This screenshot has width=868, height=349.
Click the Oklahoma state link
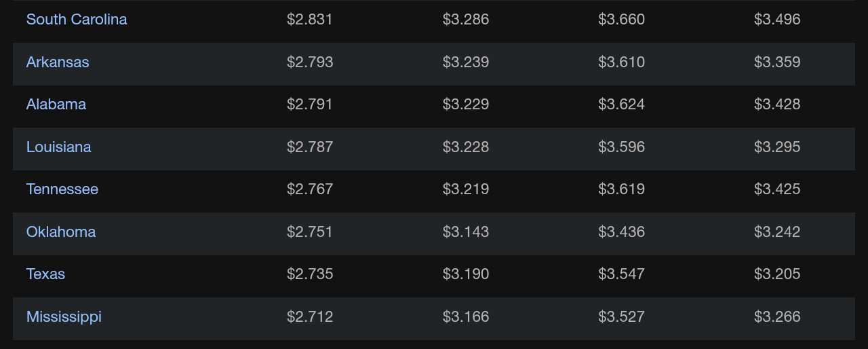coord(61,232)
